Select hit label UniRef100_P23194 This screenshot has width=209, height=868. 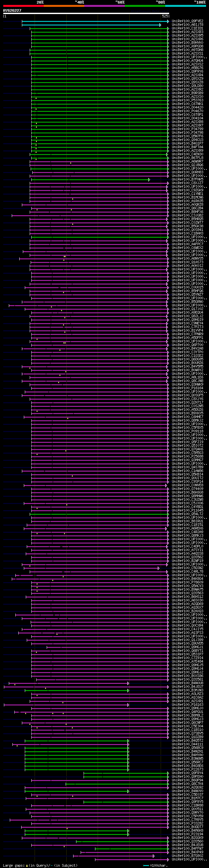(187, 834)
